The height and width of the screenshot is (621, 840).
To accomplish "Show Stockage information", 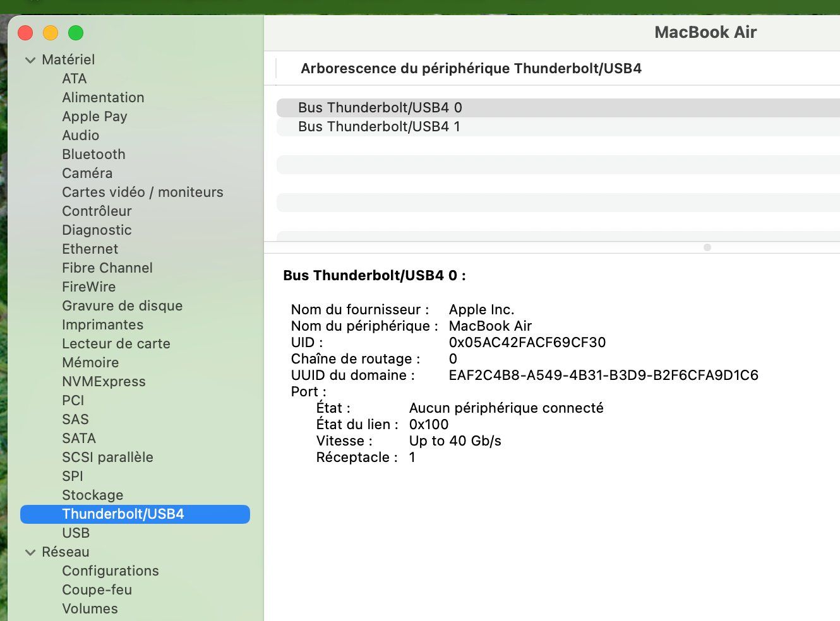I will coord(93,495).
